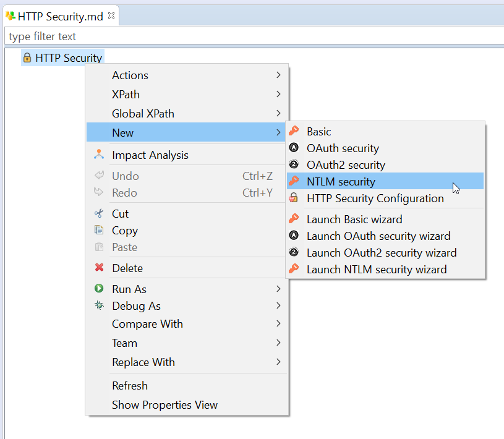
Task: Expand the Actions submenu arrow
Action: pos(278,75)
